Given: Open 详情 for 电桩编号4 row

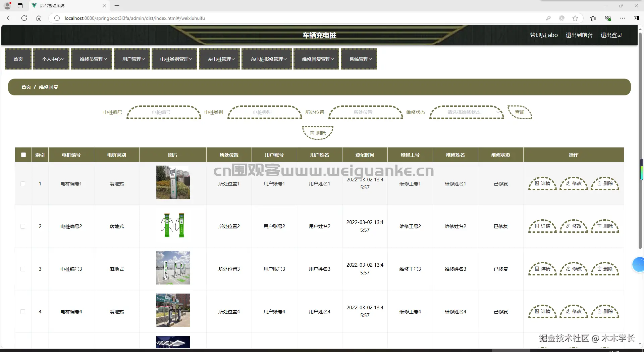Looking at the screenshot, I should [x=542, y=312].
